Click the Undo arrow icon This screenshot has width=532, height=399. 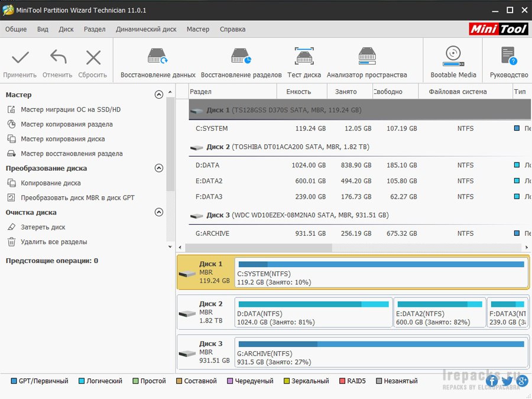[58, 57]
